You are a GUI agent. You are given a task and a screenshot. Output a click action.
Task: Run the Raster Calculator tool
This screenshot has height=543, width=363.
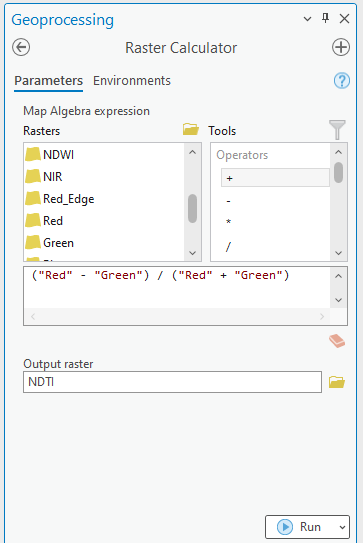pyautogui.click(x=300, y=527)
